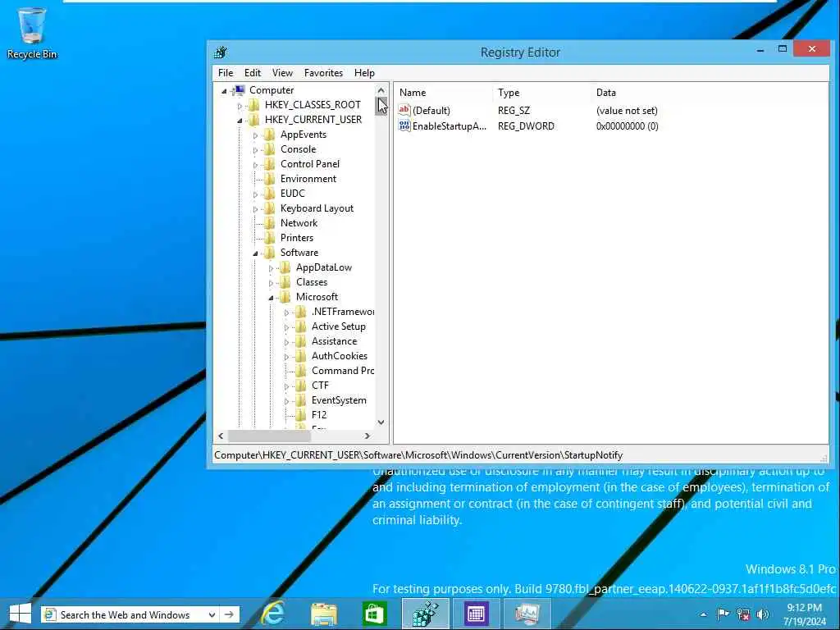Screen dimensions: 840x630
Task: Click the tree pane scroll up arrow
Action: pyautogui.click(x=381, y=90)
